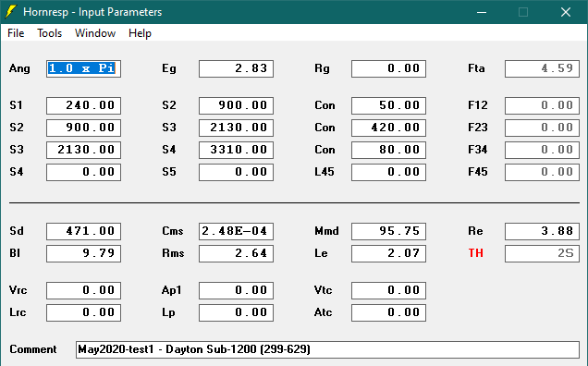Click the Rg input field
The height and width of the screenshot is (366, 588).
coord(388,68)
